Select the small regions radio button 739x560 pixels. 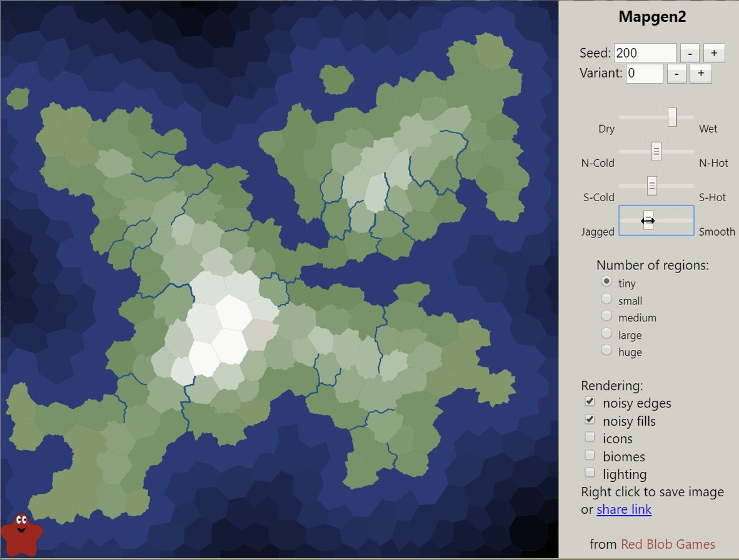[606, 299]
